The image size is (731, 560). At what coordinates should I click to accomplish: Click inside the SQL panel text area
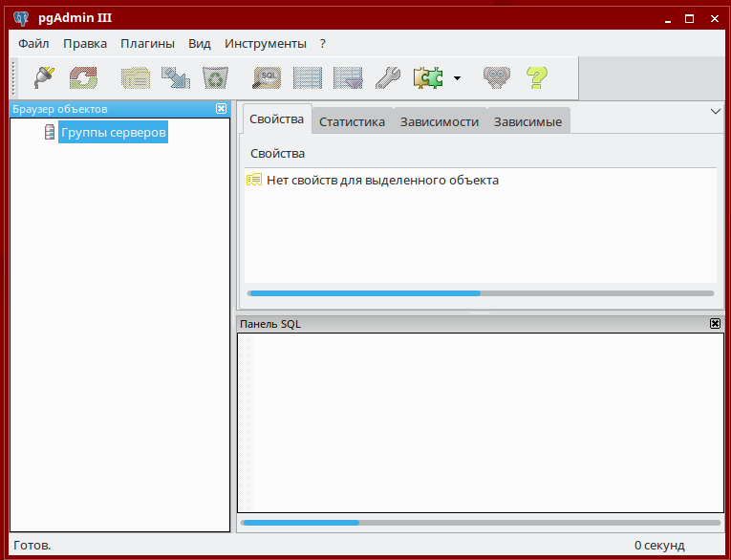point(481,423)
